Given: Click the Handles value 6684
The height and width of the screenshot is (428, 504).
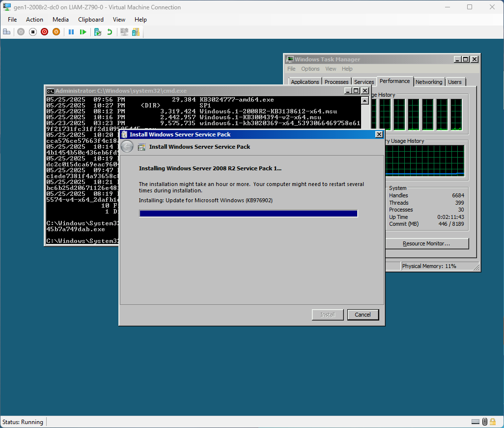Looking at the screenshot, I should point(458,195).
